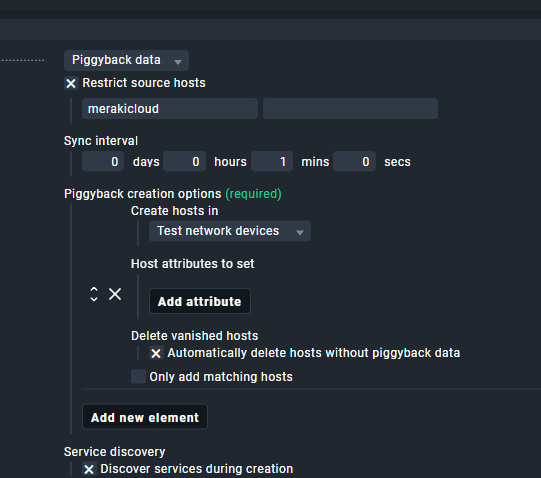541x478 pixels.
Task: Disable Automatically delete hosts without piggyback data
Action: 156,353
